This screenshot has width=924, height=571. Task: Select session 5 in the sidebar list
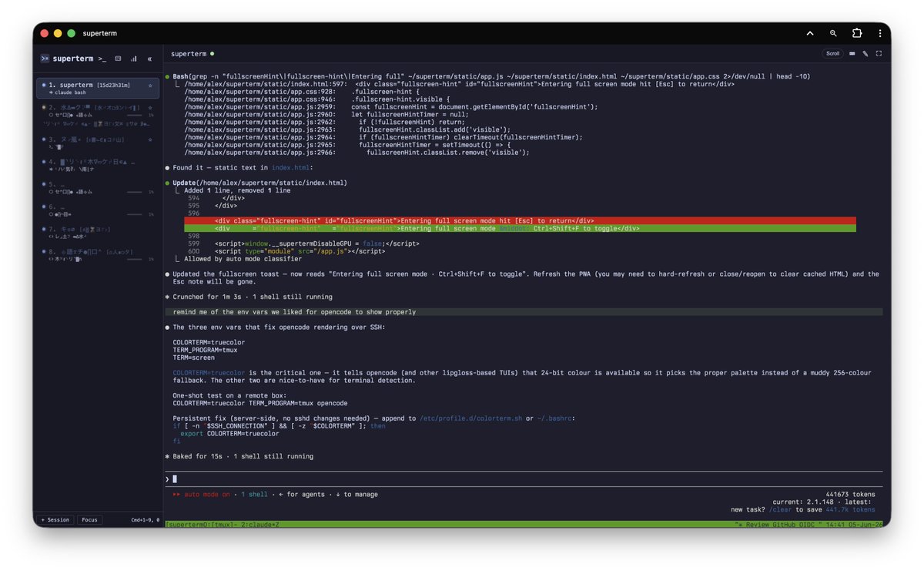(x=98, y=187)
